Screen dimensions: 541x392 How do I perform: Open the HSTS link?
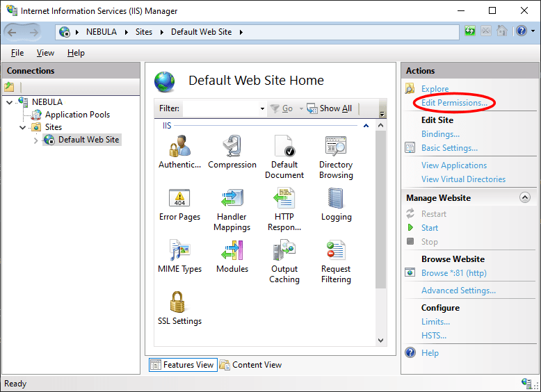[434, 336]
